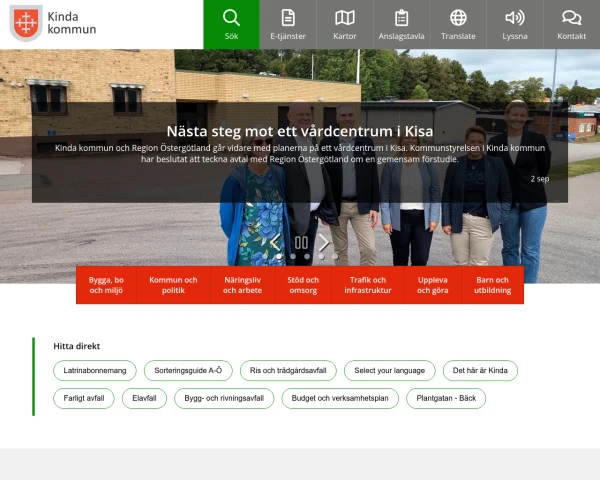Click Bygg- och rivningsavfall quick link
This screenshot has width=600, height=480.
point(224,398)
